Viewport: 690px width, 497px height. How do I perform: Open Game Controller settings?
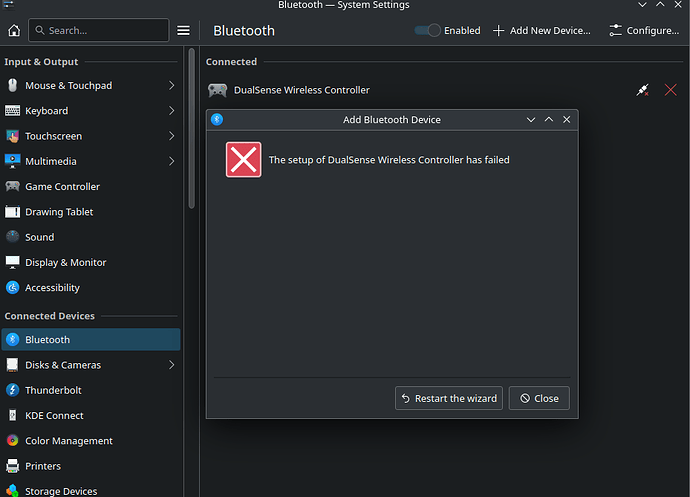coord(91,187)
